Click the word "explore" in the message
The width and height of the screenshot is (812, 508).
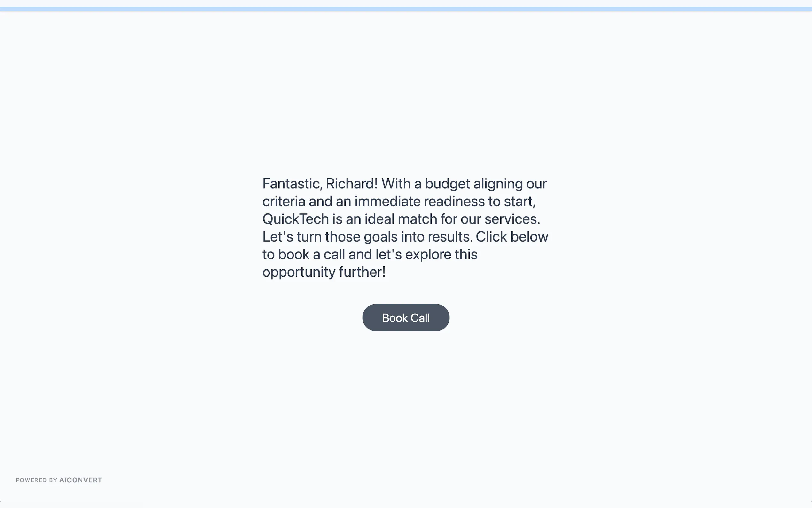coord(428,254)
